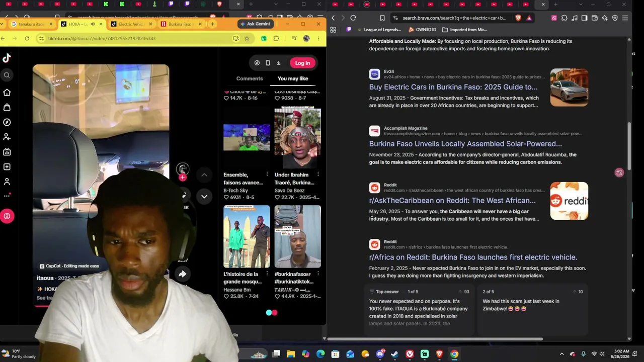Open OWN3D ID bookmark
This screenshot has width=644, height=362.
421,30
